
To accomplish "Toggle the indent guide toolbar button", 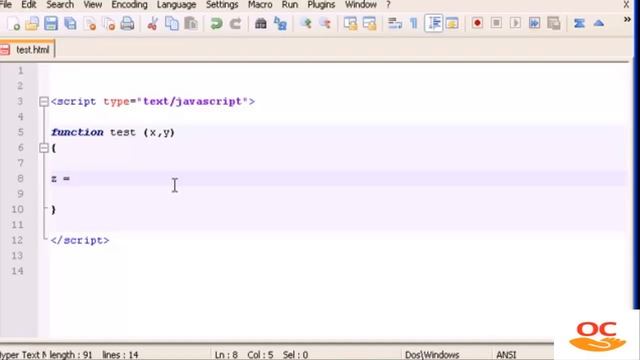I will (x=433, y=23).
